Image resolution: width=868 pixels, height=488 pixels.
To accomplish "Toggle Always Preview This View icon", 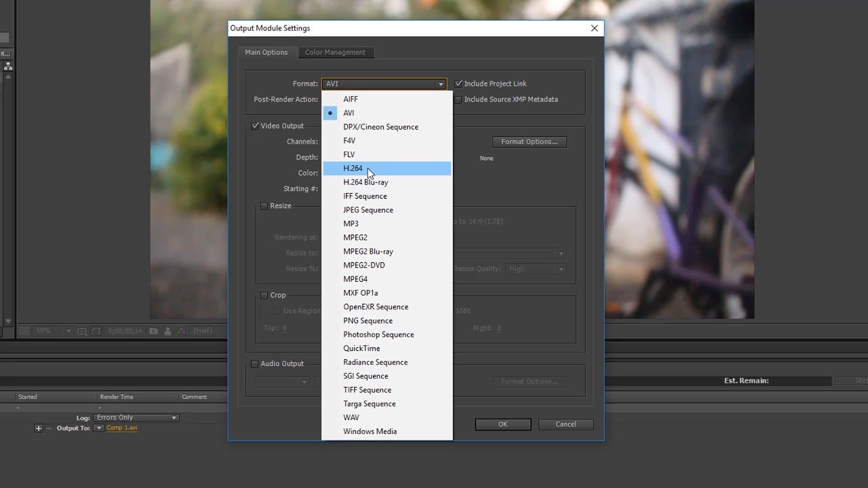I will click(24, 331).
